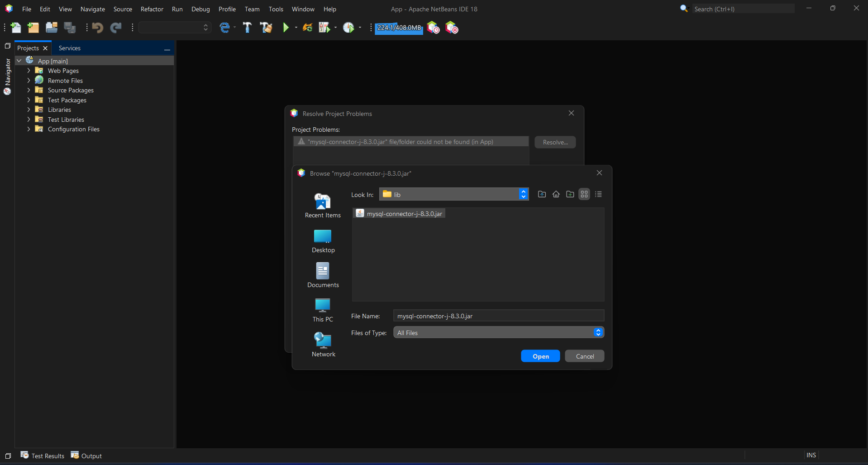Click the File Name input field
The image size is (868, 465).
click(x=499, y=316)
